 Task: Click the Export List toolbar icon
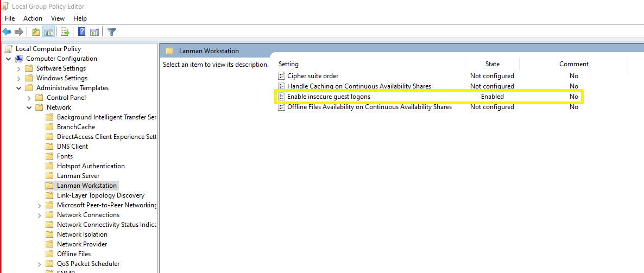tap(65, 31)
